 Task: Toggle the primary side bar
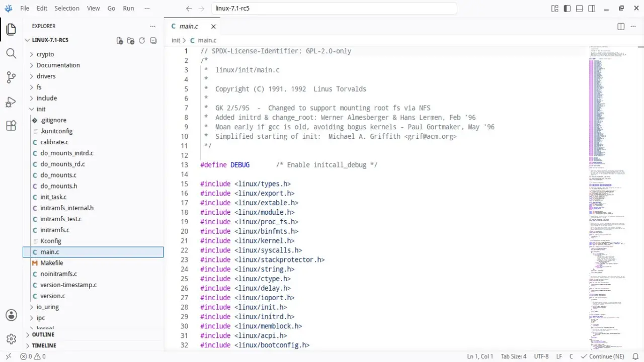[568, 9]
